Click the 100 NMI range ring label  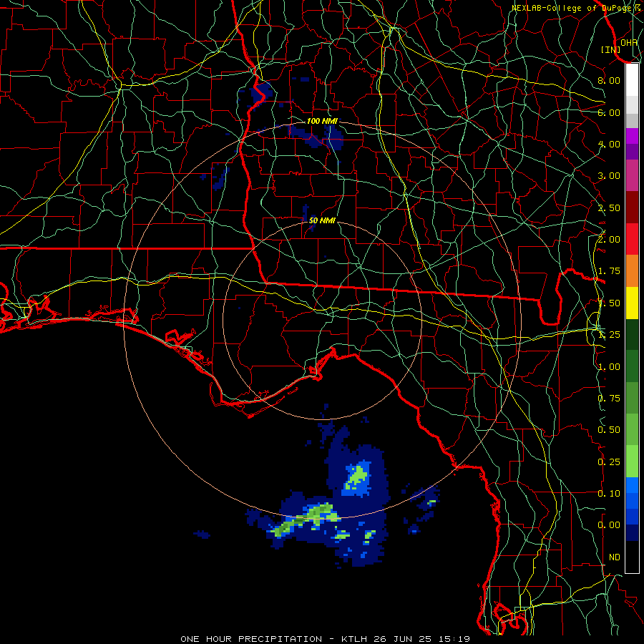tap(322, 121)
